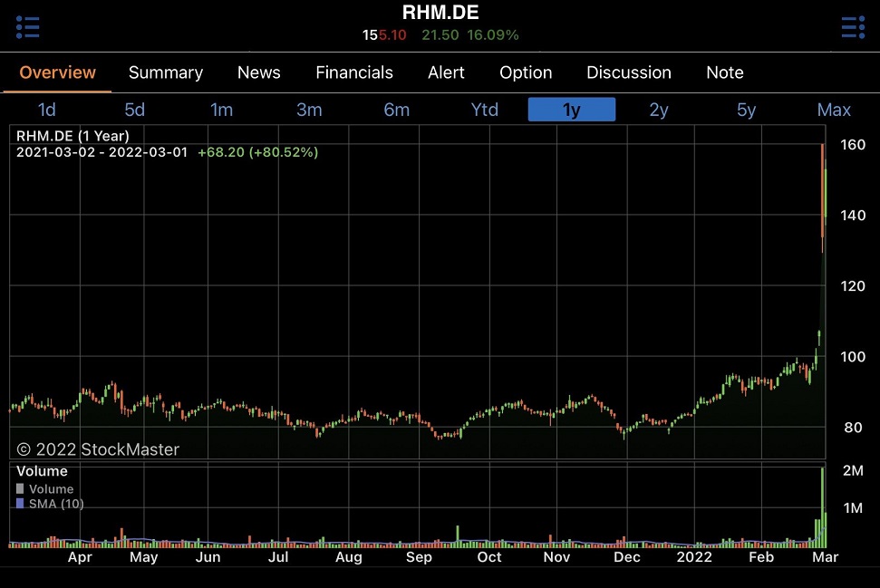
Task: Switch to the Overview tab
Action: (57, 72)
